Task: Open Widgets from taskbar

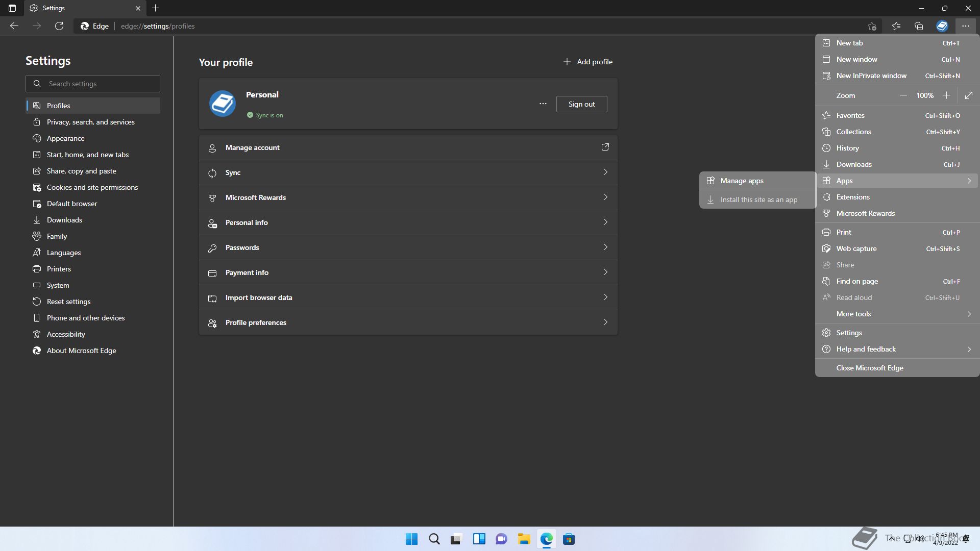Action: (x=479, y=539)
